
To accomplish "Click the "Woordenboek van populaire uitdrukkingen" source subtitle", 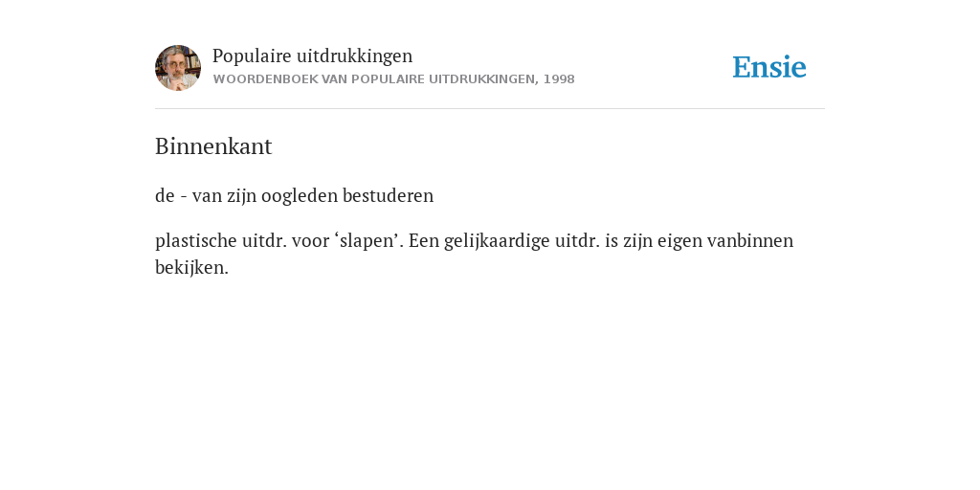I will (x=374, y=79).
